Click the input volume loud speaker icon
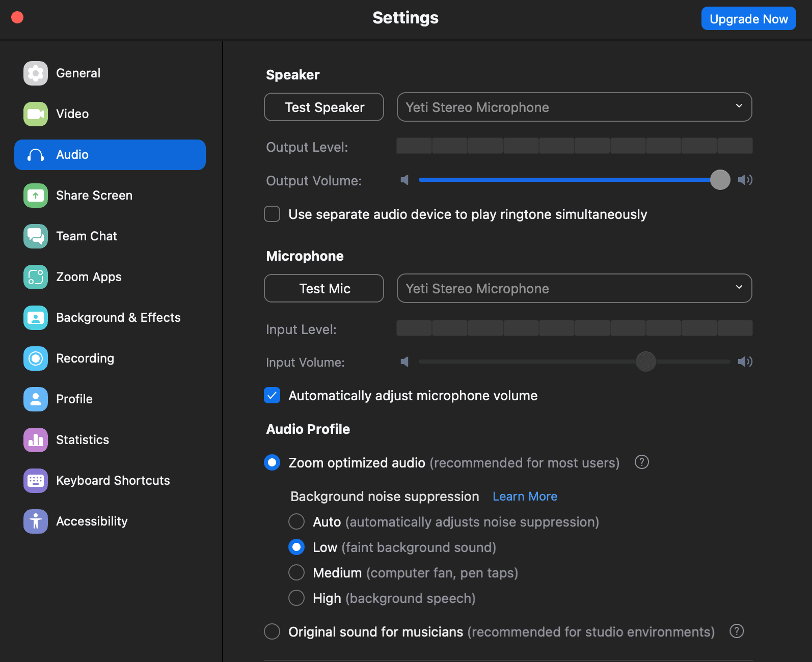The height and width of the screenshot is (662, 812). [x=745, y=362]
